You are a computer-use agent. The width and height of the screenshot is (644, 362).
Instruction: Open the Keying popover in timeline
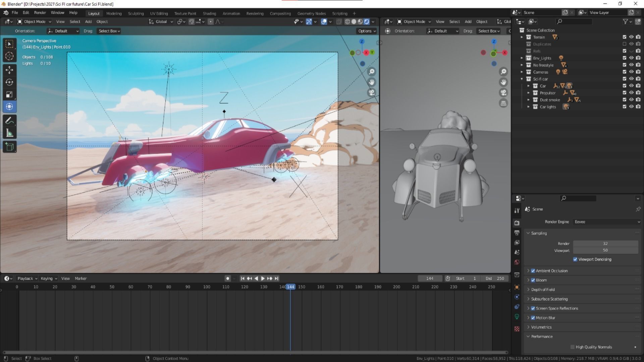click(x=49, y=279)
